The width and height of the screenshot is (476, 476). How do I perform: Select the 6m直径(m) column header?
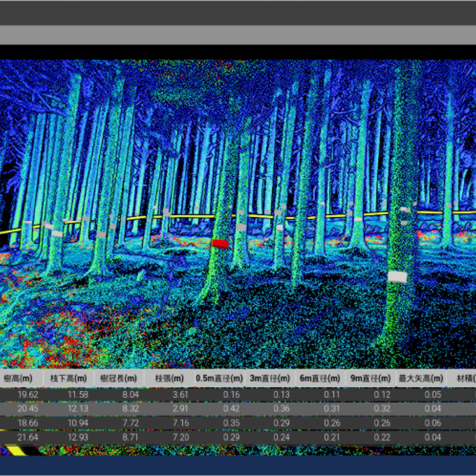320,378
